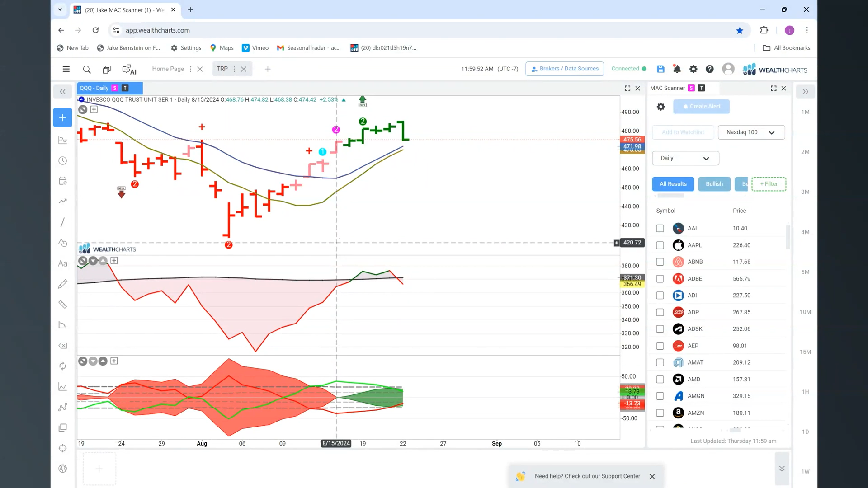Click the Create Alert button
This screenshot has height=488, width=868.
(701, 107)
